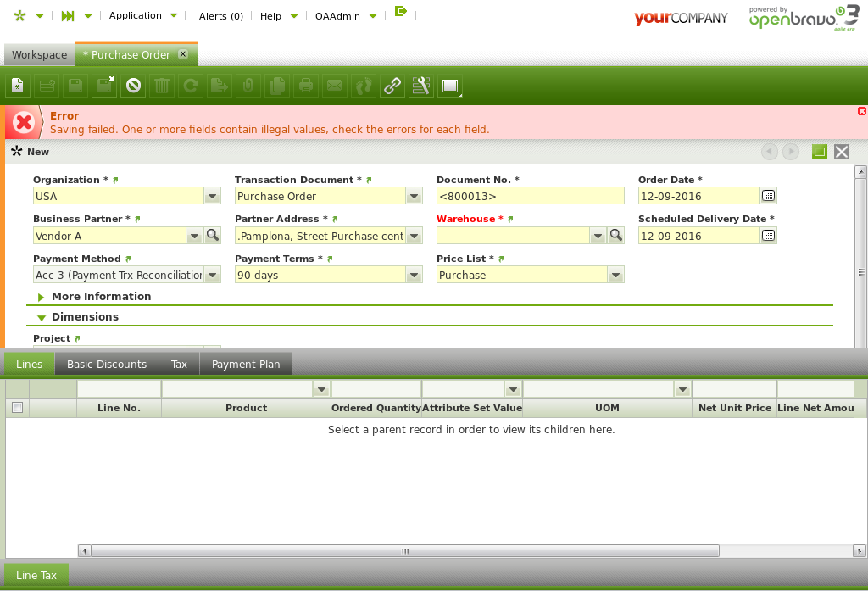Image resolution: width=868 pixels, height=591 pixels.
Task: Click the form/grid view toggle icon
Action: [450, 85]
